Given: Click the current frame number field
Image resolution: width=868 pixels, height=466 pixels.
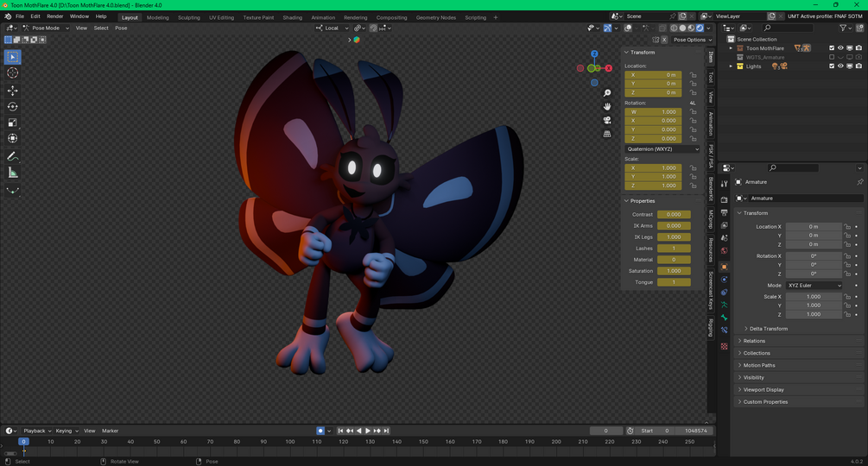Looking at the screenshot, I should [605, 431].
